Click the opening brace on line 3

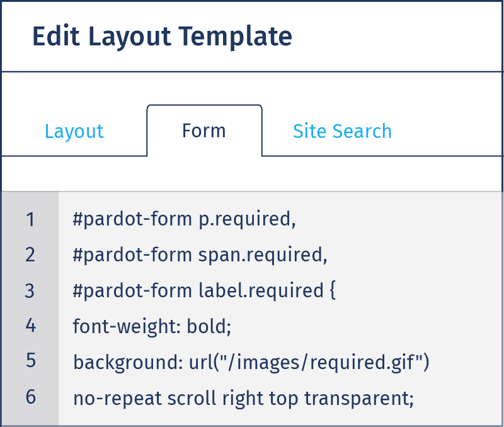point(333,291)
